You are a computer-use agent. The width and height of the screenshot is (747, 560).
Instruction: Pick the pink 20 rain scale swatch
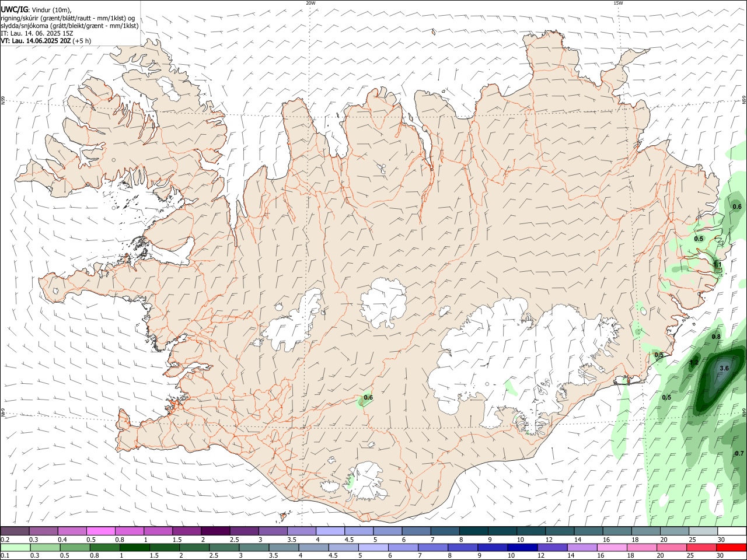671,548
